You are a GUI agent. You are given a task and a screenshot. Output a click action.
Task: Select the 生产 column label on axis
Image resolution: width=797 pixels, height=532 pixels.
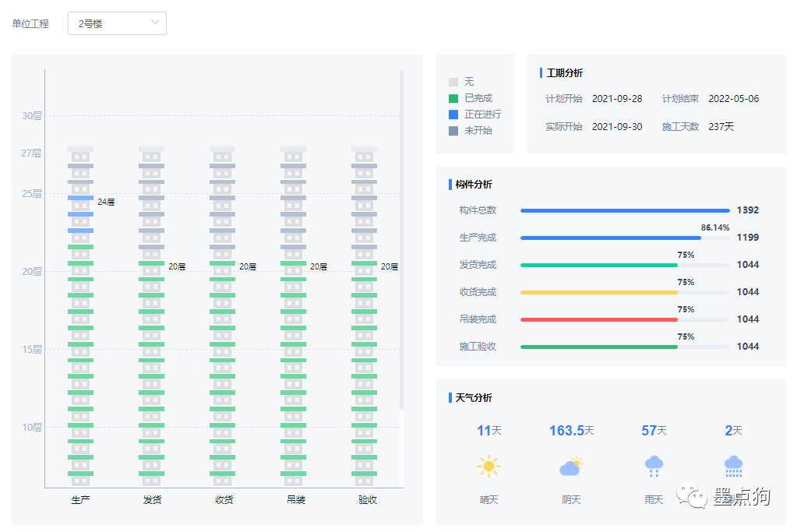[x=80, y=499]
